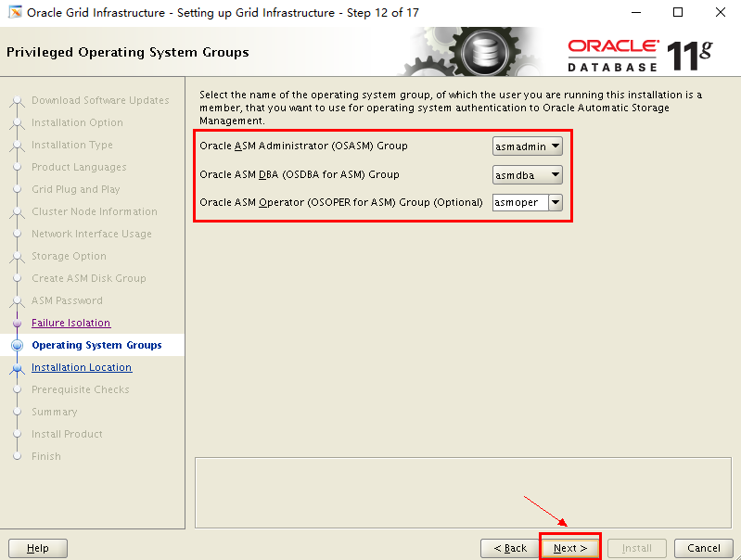Image resolution: width=741 pixels, height=560 pixels.
Task: Cancel the Grid Infrastructure installation
Action: click(x=703, y=548)
